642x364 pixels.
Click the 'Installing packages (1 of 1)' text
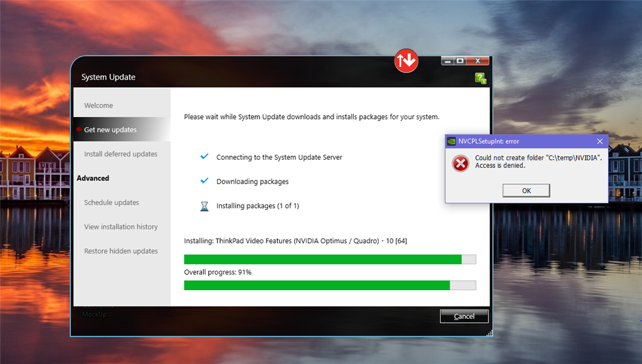(x=258, y=205)
